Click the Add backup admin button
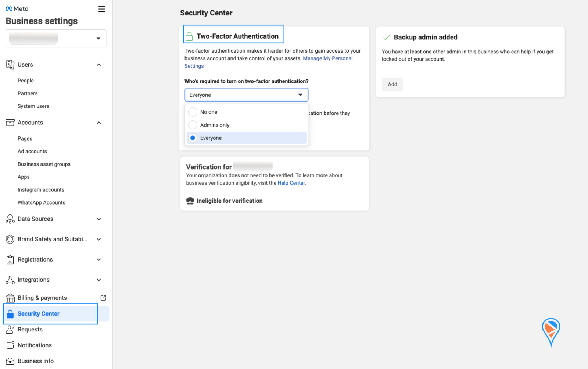Viewport: 588px width, 369px height. click(x=392, y=84)
